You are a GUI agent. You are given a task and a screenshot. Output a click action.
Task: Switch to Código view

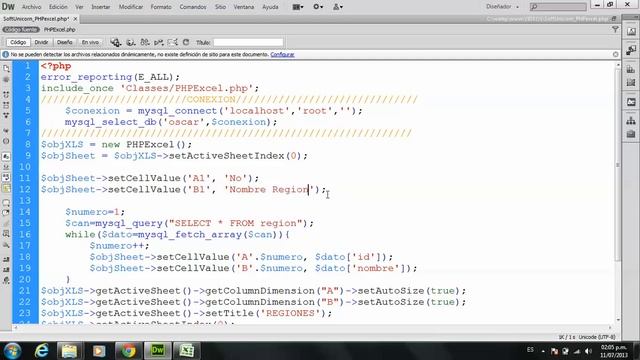(x=18, y=42)
